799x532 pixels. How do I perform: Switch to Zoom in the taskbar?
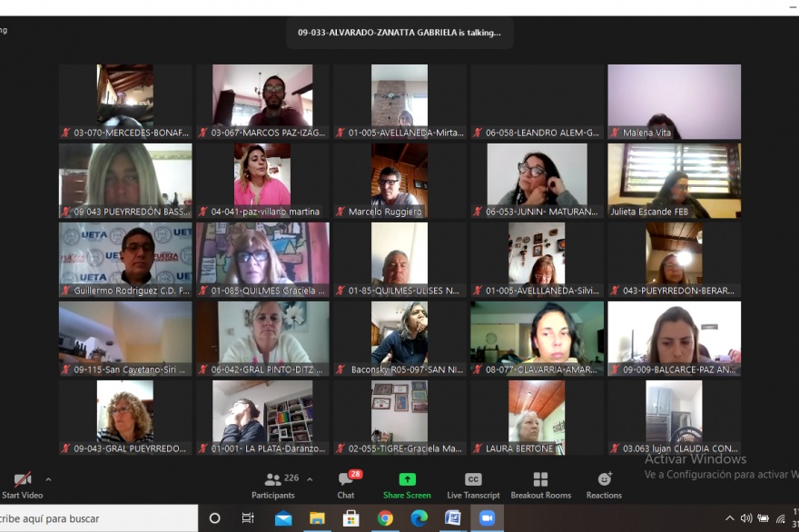tap(488, 518)
